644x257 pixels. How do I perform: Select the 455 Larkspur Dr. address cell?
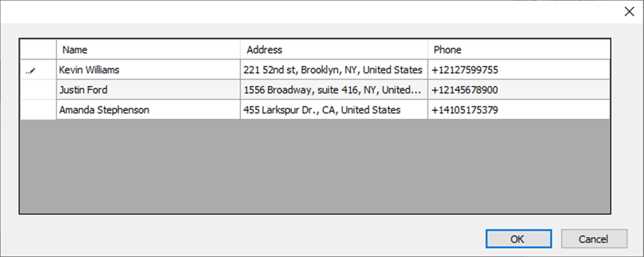(x=334, y=110)
